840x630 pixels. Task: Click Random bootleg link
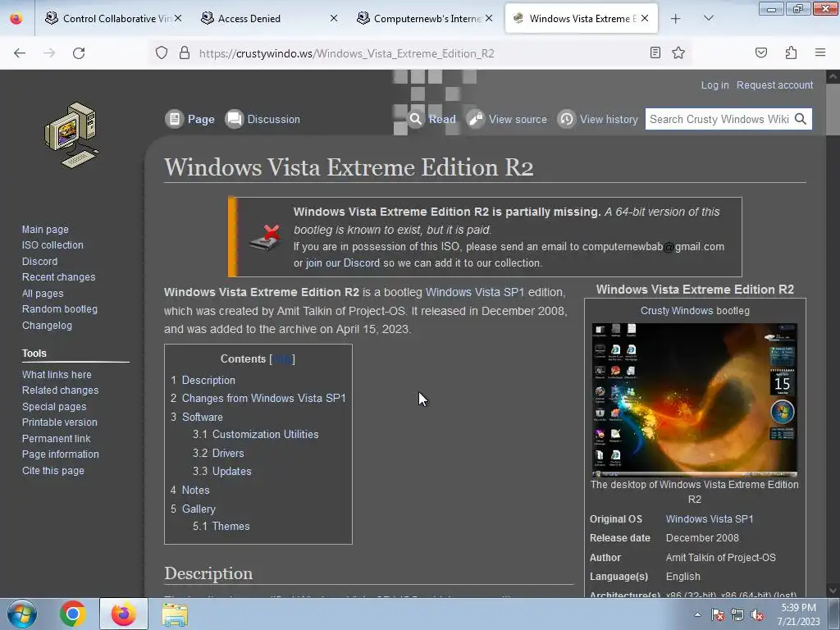click(59, 309)
